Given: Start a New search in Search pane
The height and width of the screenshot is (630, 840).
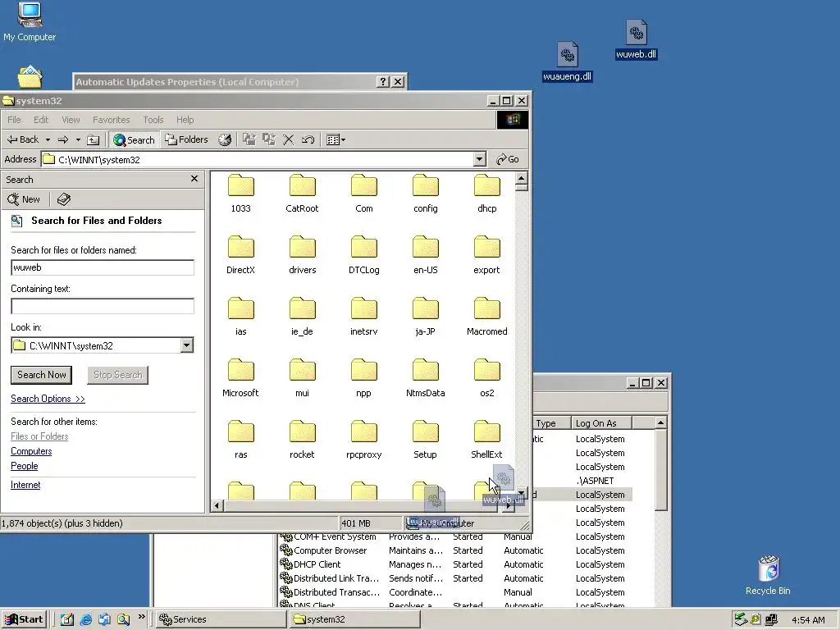Looking at the screenshot, I should point(24,199).
